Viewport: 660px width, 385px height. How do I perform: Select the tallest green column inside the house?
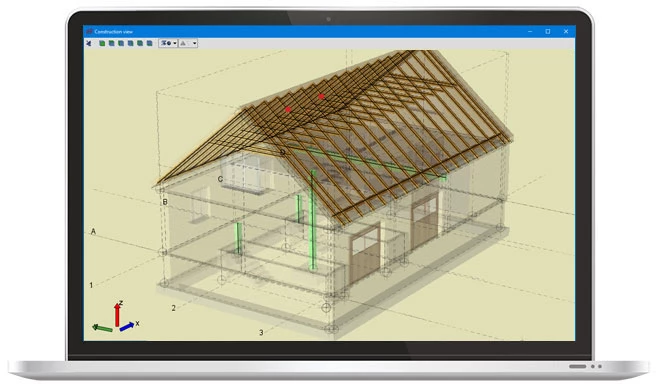pos(313,220)
